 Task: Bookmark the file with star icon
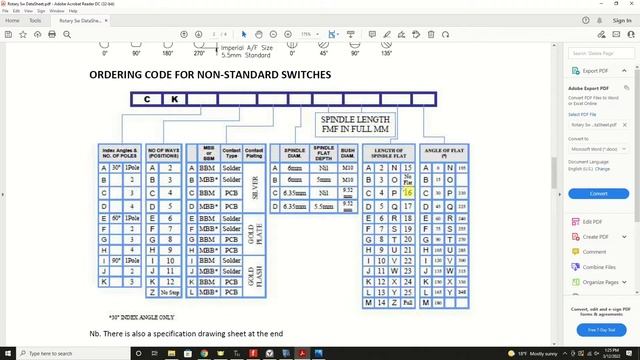point(23,35)
